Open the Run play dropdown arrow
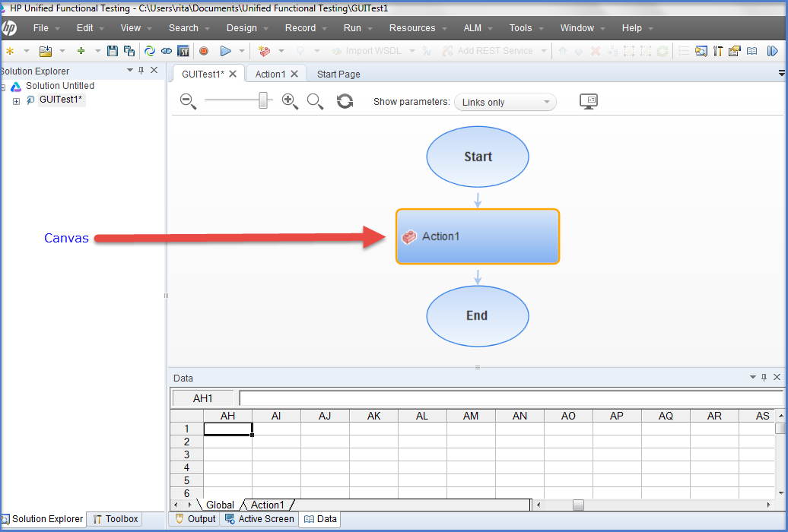Screen dimensions: 788x532 (242, 51)
